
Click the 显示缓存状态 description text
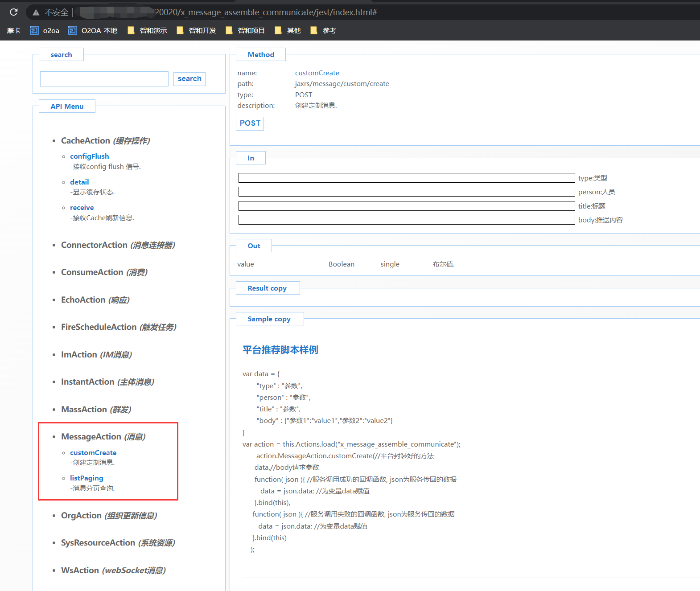pyautogui.click(x=92, y=192)
